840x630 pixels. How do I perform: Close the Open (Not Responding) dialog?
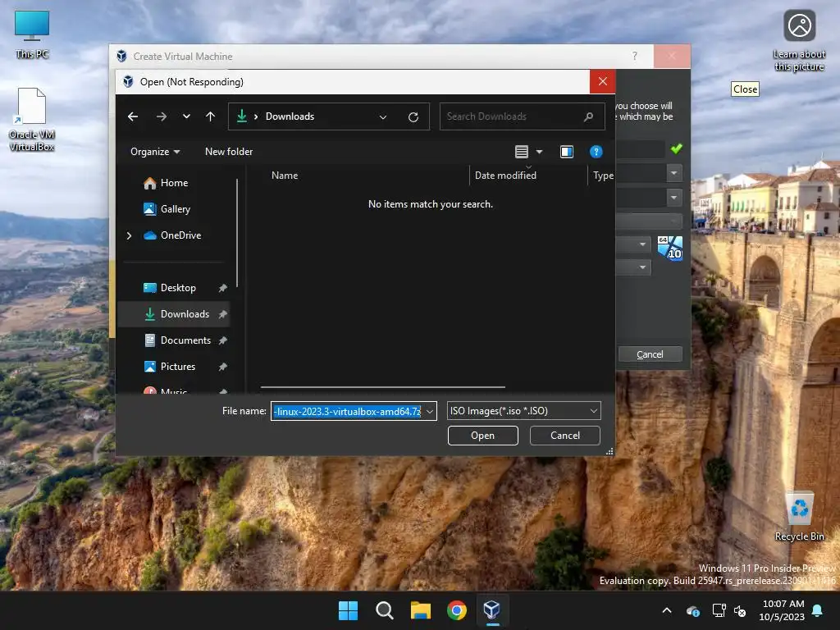click(603, 81)
